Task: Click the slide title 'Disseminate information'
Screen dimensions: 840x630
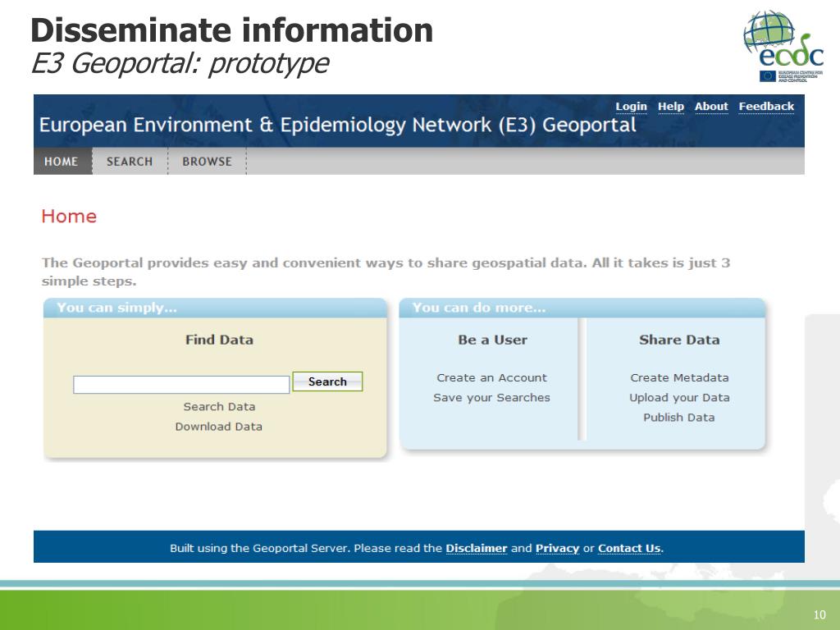Action: (231, 30)
